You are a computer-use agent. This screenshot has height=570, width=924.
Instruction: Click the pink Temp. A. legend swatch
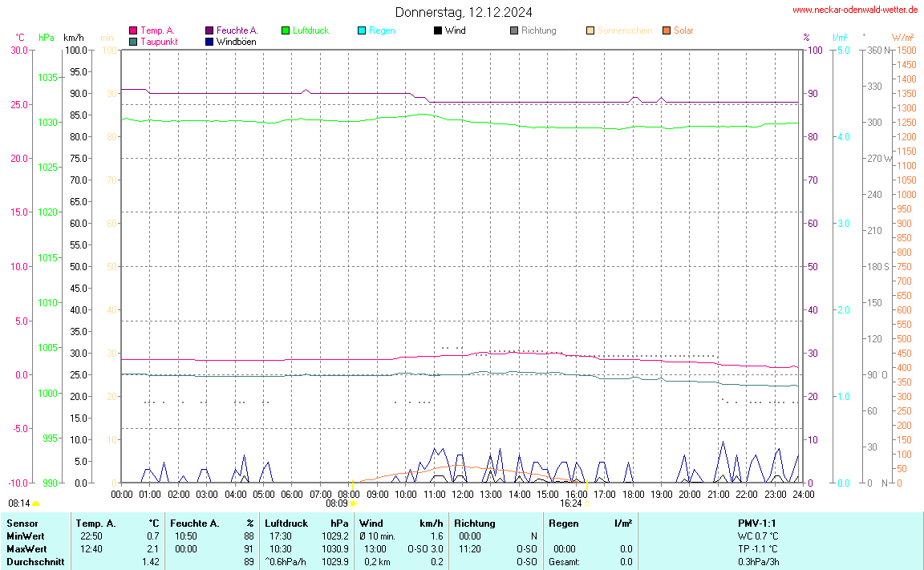click(133, 30)
